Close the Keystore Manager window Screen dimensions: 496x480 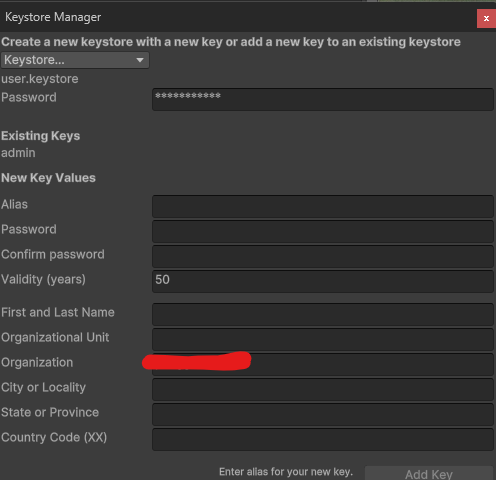(486, 19)
